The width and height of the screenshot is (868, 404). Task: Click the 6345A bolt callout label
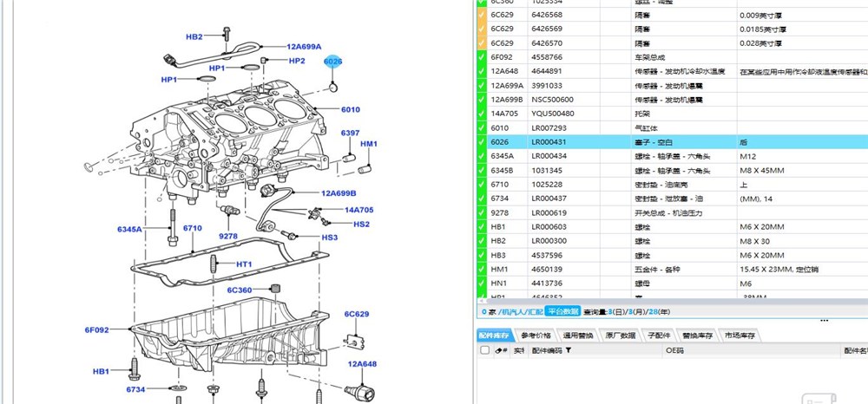point(129,229)
